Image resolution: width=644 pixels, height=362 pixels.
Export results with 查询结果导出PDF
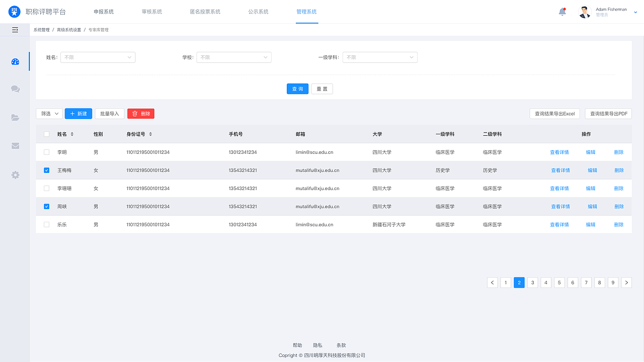(x=608, y=114)
